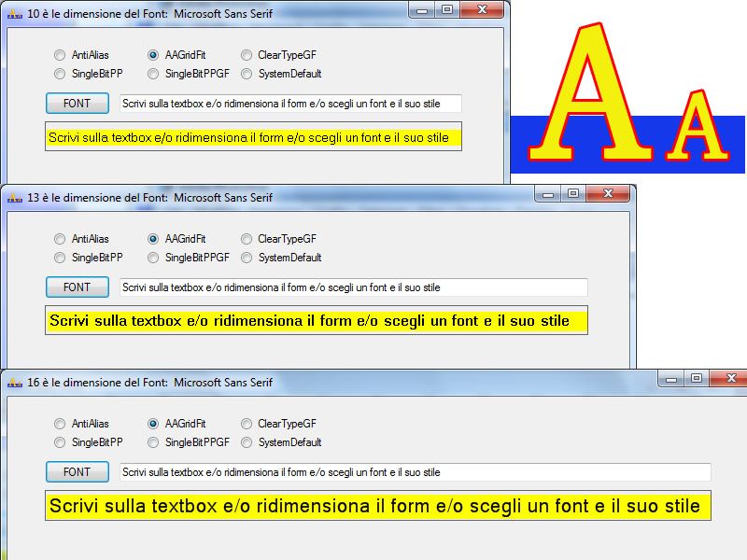Minimize the size 13 window
This screenshot has height=560, width=747.
pos(548,194)
